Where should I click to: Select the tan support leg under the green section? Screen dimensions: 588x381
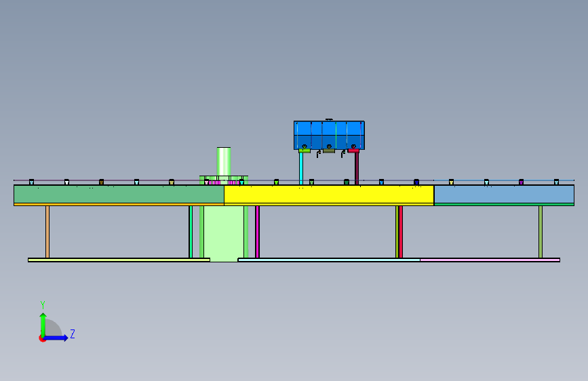click(47, 232)
